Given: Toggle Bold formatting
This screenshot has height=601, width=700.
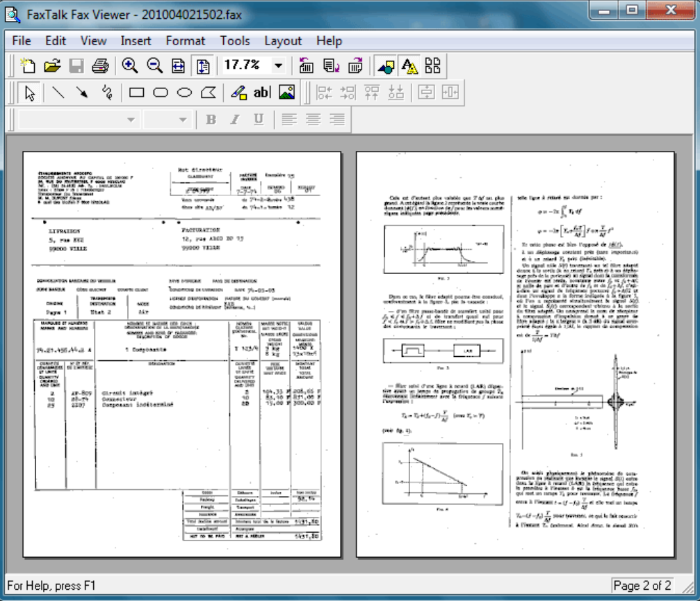Looking at the screenshot, I should [x=211, y=120].
